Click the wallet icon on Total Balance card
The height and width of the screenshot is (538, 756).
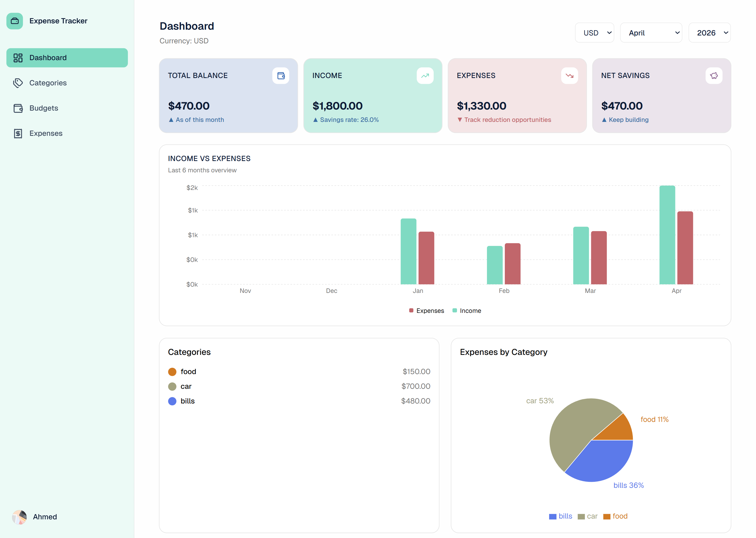pyautogui.click(x=280, y=76)
